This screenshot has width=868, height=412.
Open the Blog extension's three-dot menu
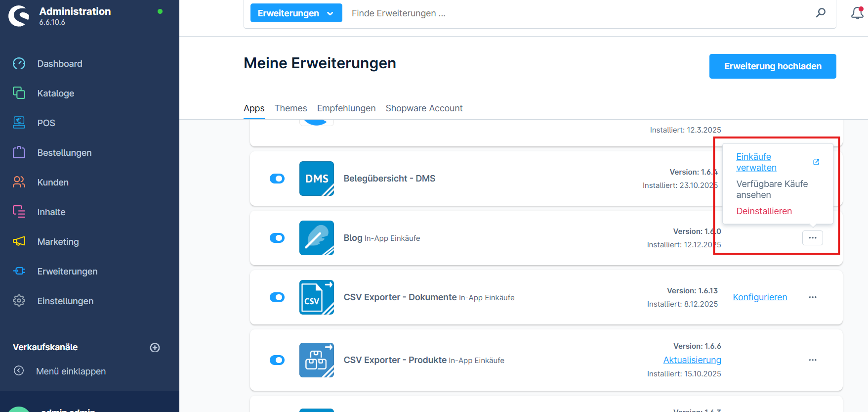812,238
